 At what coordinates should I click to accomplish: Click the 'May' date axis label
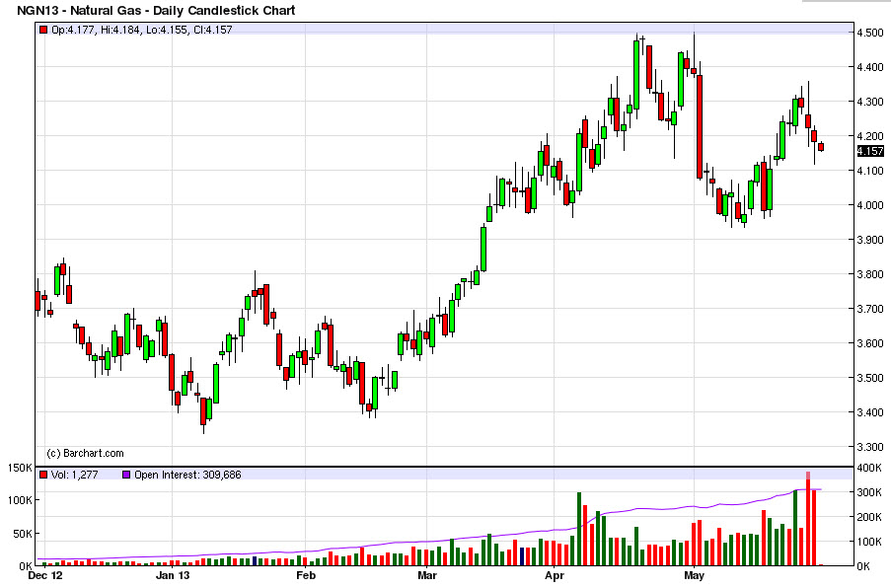point(695,575)
